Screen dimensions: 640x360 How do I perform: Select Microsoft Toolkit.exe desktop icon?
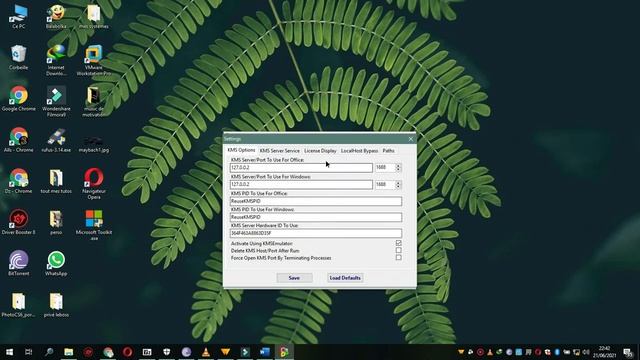point(93,224)
